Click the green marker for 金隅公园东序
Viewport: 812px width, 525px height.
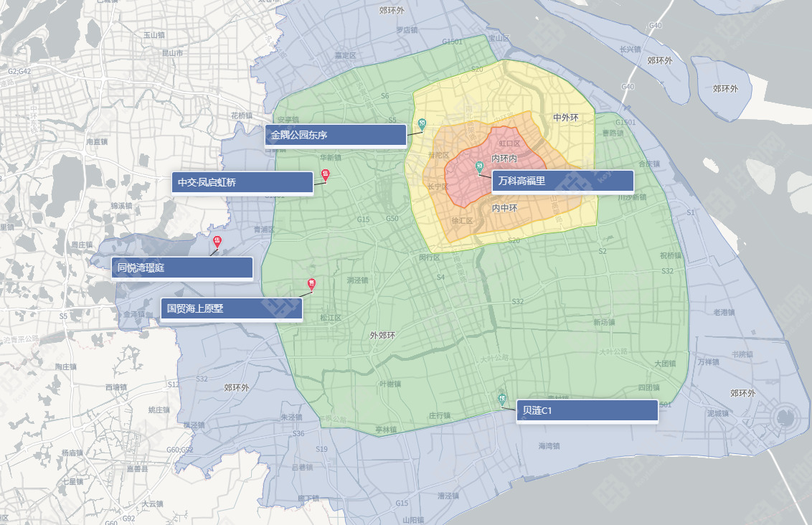tap(422, 123)
